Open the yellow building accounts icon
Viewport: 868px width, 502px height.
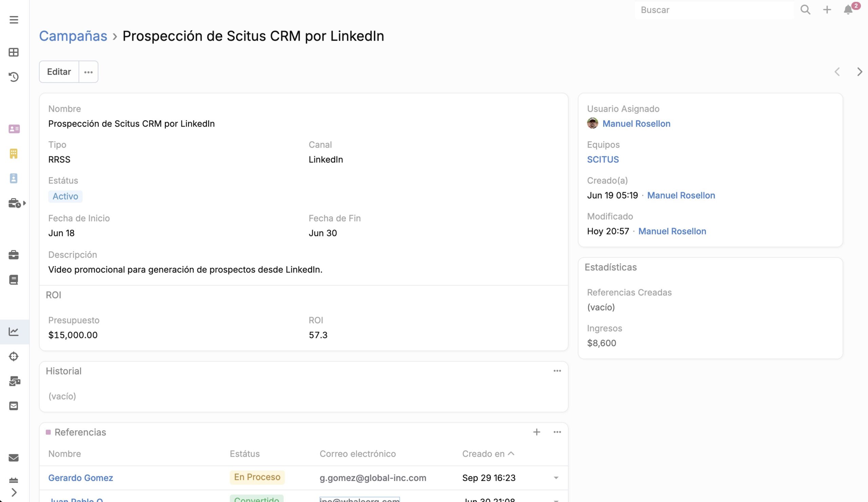point(14,153)
